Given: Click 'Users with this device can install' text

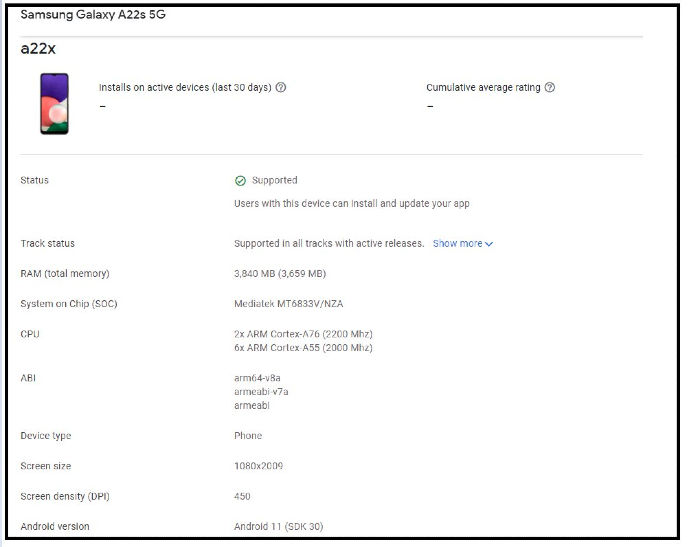Looking at the screenshot, I should pyautogui.click(x=352, y=203).
